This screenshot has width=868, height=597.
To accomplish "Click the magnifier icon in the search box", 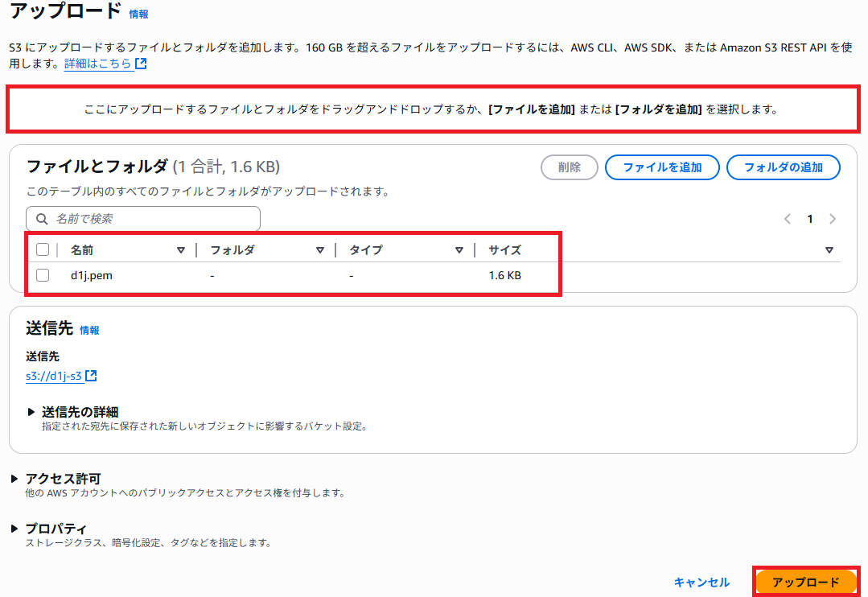I will click(42, 218).
